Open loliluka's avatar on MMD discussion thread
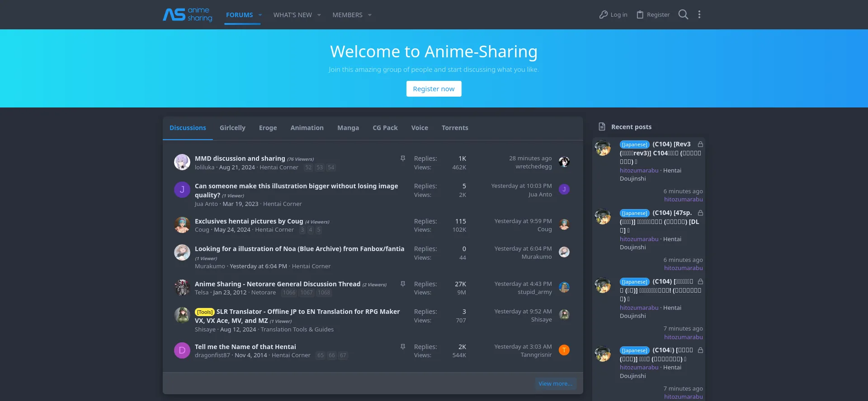 coord(182,162)
